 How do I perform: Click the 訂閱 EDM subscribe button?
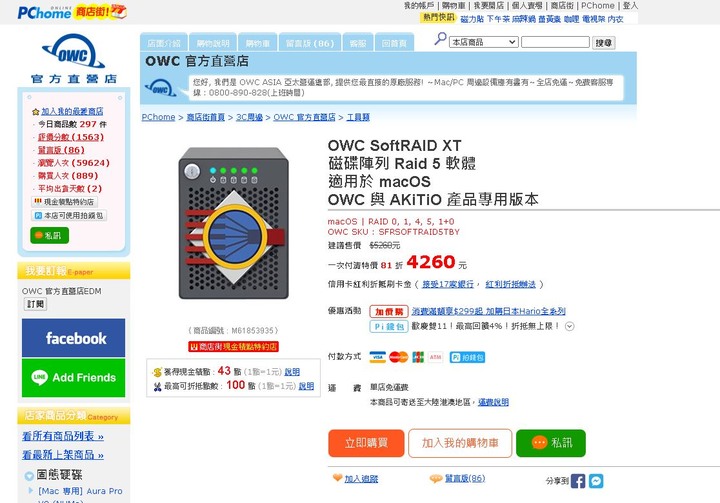[35, 304]
